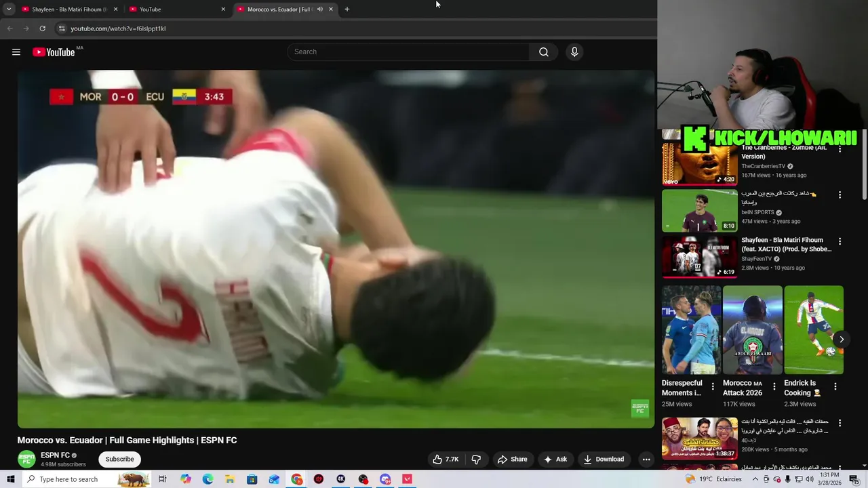Image resolution: width=868 pixels, height=488 pixels.
Task: Open options for beIN SPORTS video
Action: [840, 195]
